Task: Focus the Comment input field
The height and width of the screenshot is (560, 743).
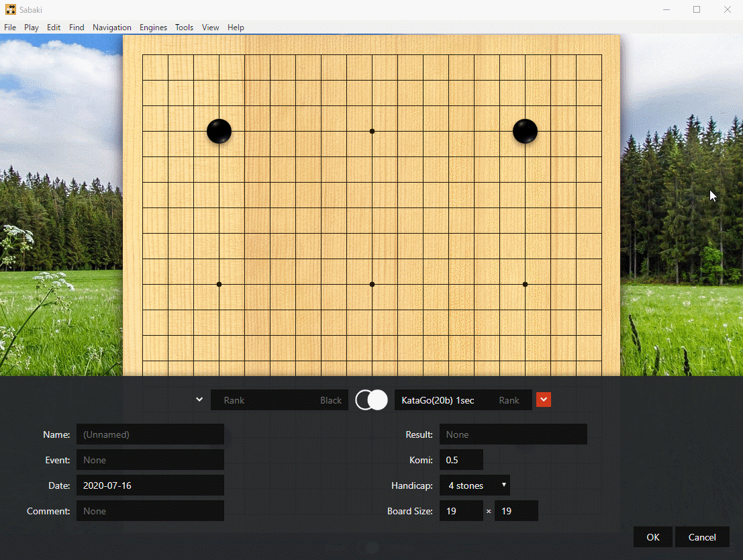Action: pyautogui.click(x=150, y=511)
